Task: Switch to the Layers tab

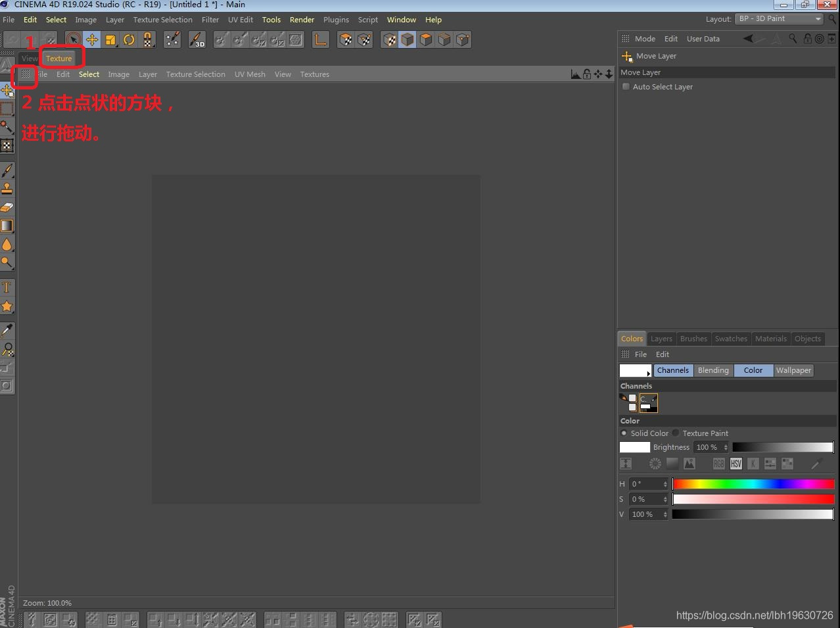Action: (x=661, y=339)
